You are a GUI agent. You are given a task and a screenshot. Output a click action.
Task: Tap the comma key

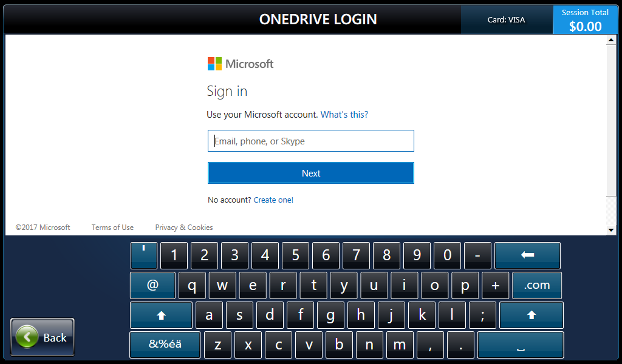tap(430, 345)
